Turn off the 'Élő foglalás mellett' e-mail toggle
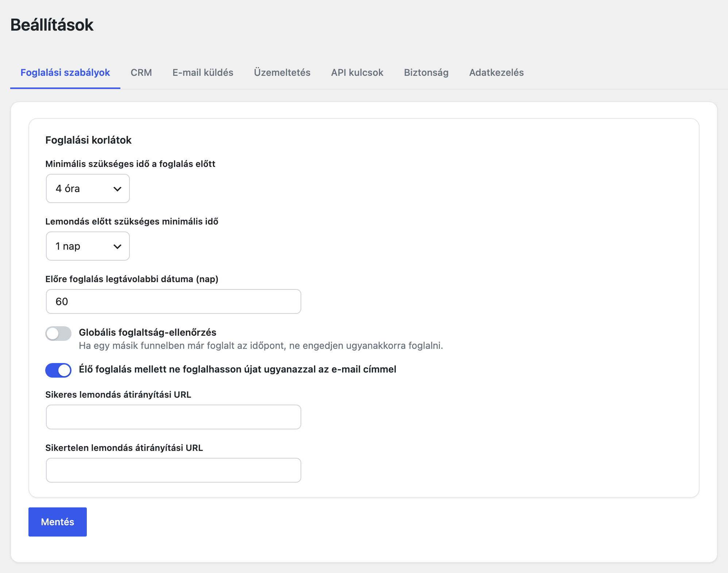 coord(58,370)
